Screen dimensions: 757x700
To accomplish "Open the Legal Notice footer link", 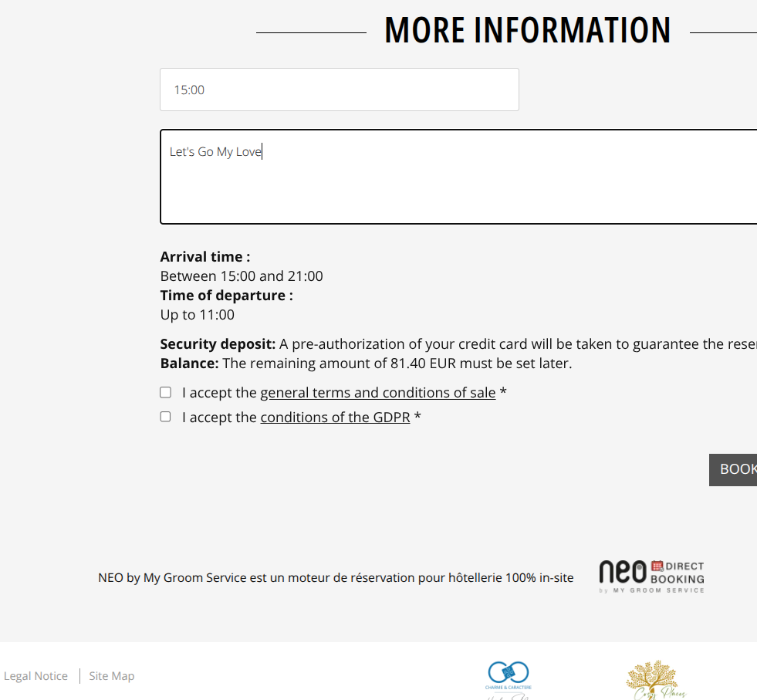I will pyautogui.click(x=35, y=676).
